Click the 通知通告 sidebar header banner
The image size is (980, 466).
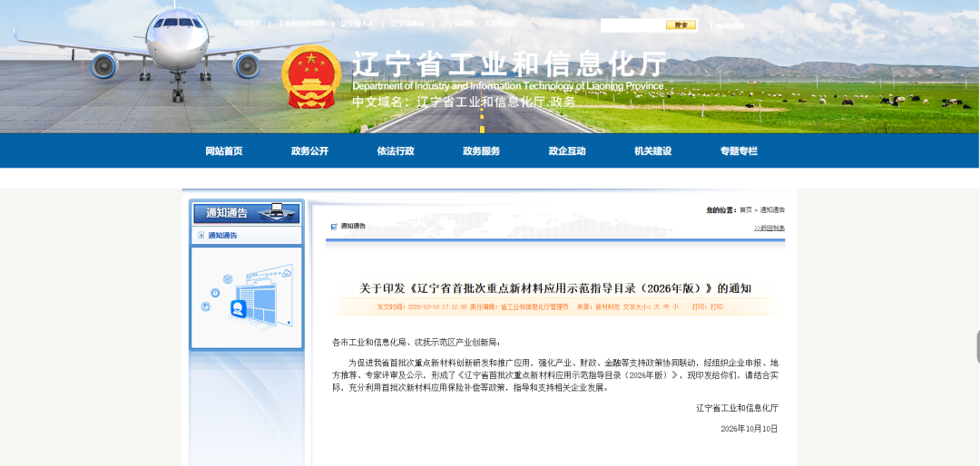[x=246, y=212]
